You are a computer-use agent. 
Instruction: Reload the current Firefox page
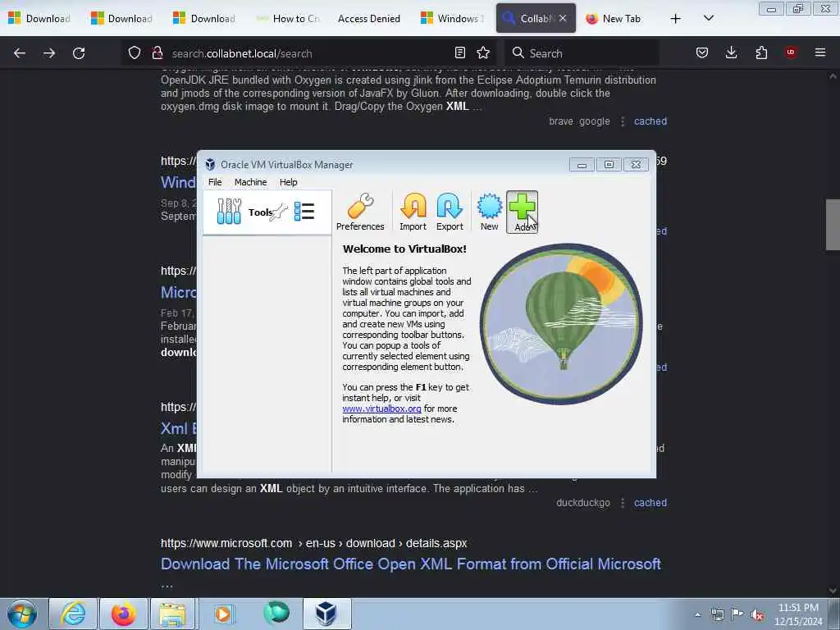point(79,53)
